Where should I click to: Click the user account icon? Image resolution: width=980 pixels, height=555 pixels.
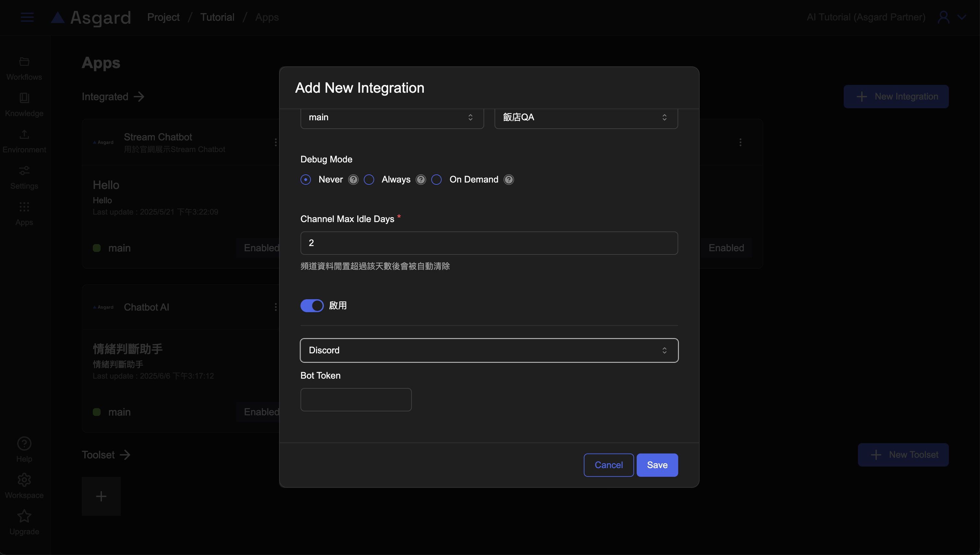click(x=943, y=17)
